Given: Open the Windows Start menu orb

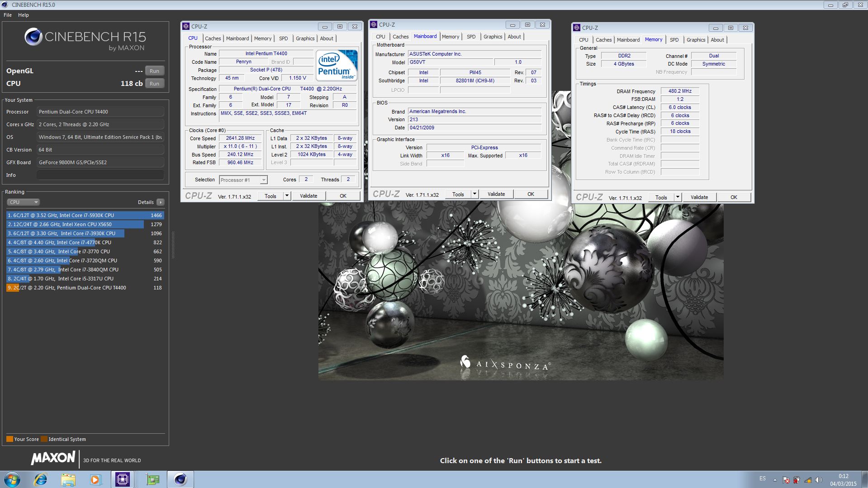Looking at the screenshot, I should [12, 479].
